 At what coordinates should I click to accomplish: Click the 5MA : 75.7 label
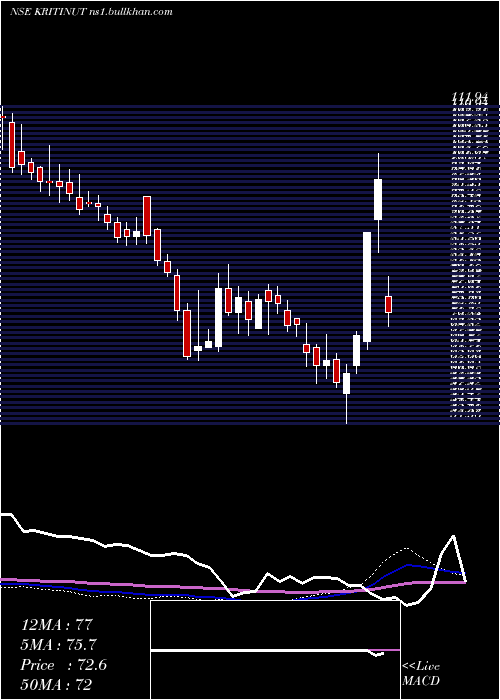58,645
